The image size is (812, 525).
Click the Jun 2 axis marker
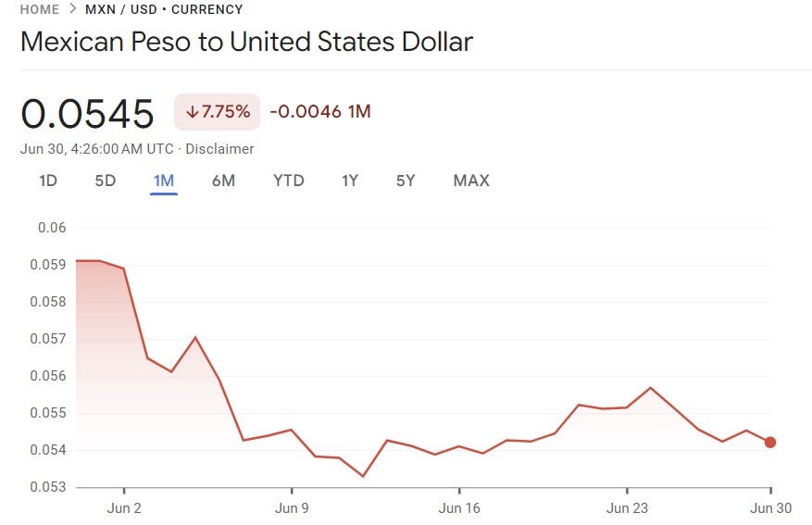tap(124, 508)
